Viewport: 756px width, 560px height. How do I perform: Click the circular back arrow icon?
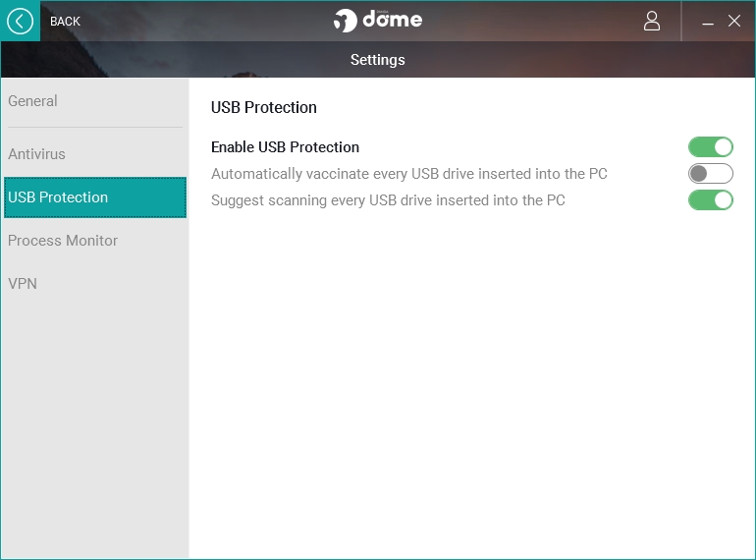click(x=20, y=21)
